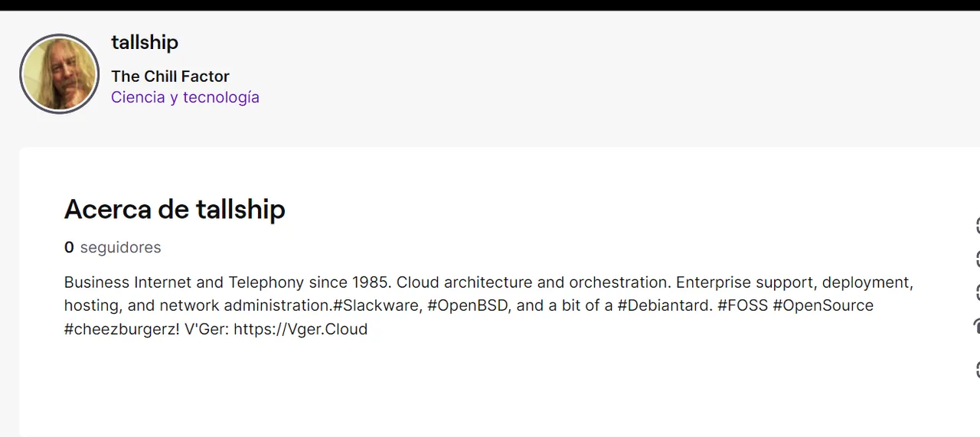
Task: Click the 0 seguidores follower count
Action: click(113, 247)
